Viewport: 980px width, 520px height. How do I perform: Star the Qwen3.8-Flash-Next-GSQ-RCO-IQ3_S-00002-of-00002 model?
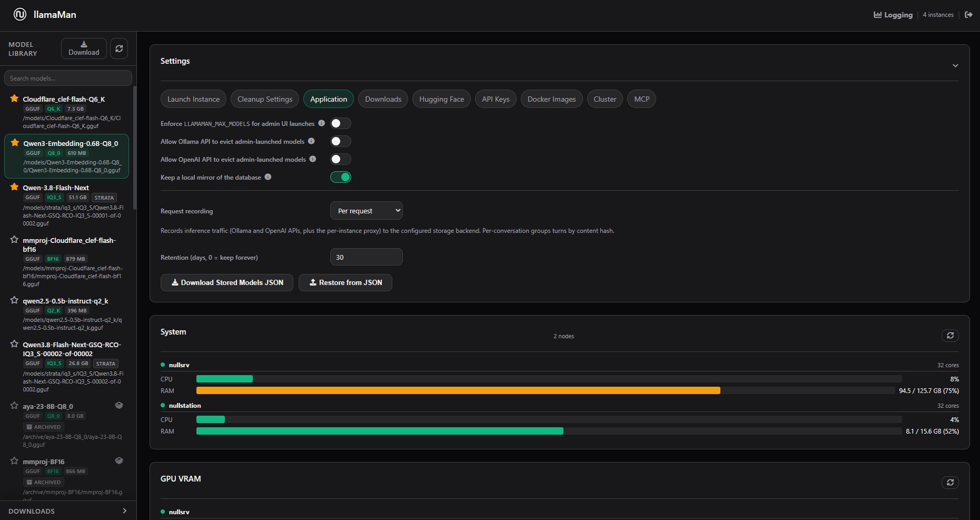(x=14, y=344)
